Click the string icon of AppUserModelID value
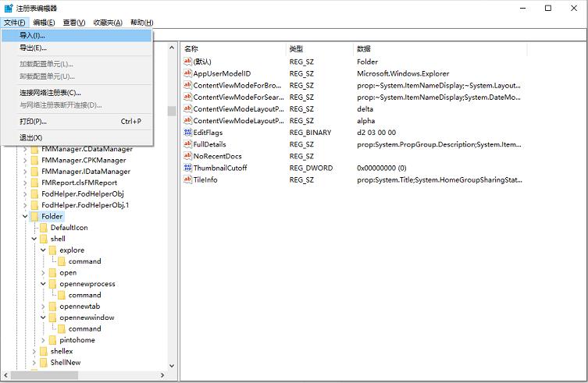Screen dimensions: 588x383 click(187, 73)
